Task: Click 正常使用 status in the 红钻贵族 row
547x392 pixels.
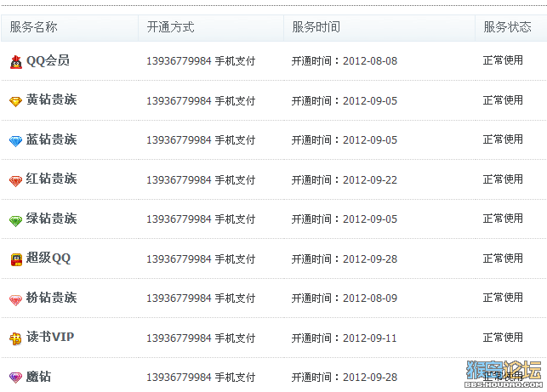Action: point(503,179)
